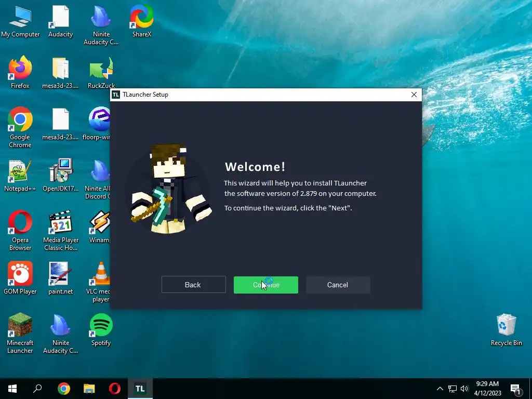Open the Windows Start menu
The width and height of the screenshot is (532, 399).
click(x=12, y=389)
